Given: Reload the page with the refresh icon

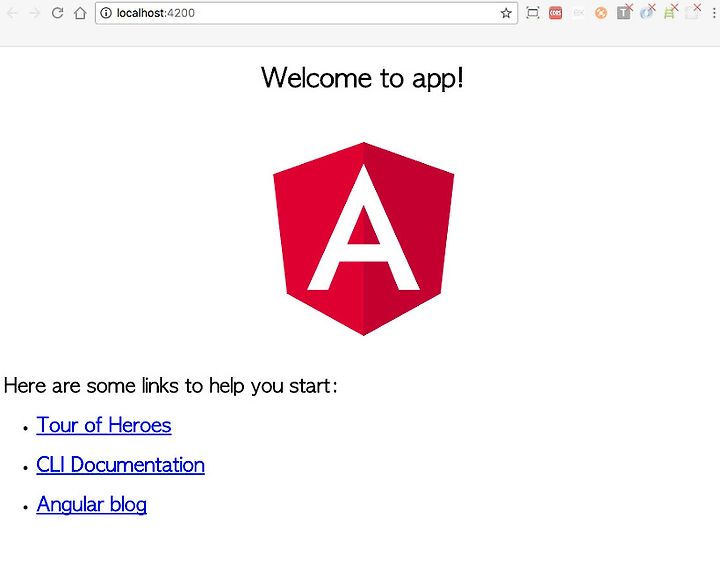Looking at the screenshot, I should [x=57, y=13].
